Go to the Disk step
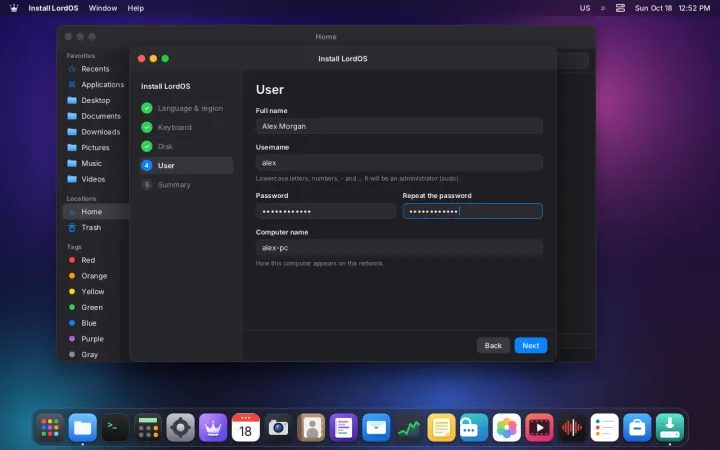This screenshot has height=450, width=720. [x=186, y=146]
